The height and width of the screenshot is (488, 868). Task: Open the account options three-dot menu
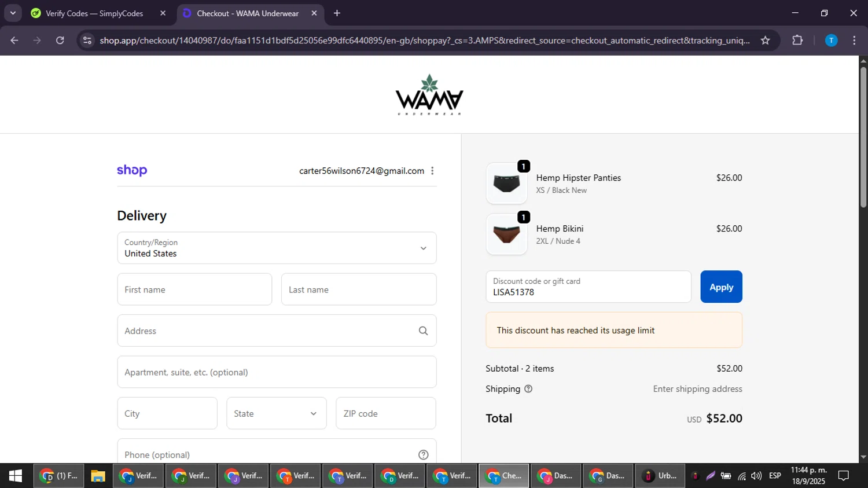pos(432,171)
